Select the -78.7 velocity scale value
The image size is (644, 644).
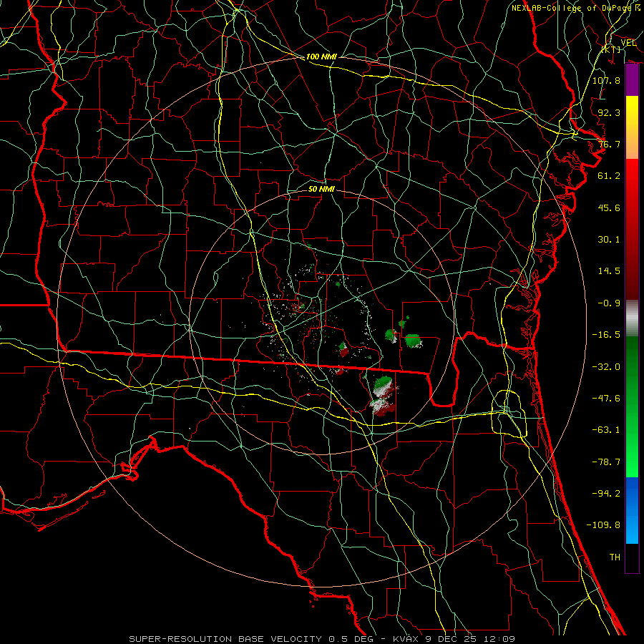coord(606,462)
